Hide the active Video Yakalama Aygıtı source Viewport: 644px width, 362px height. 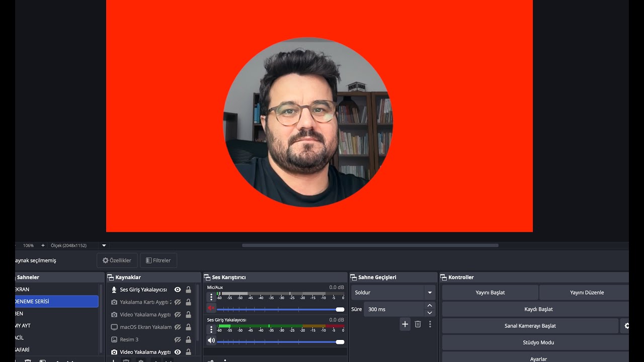(x=178, y=352)
